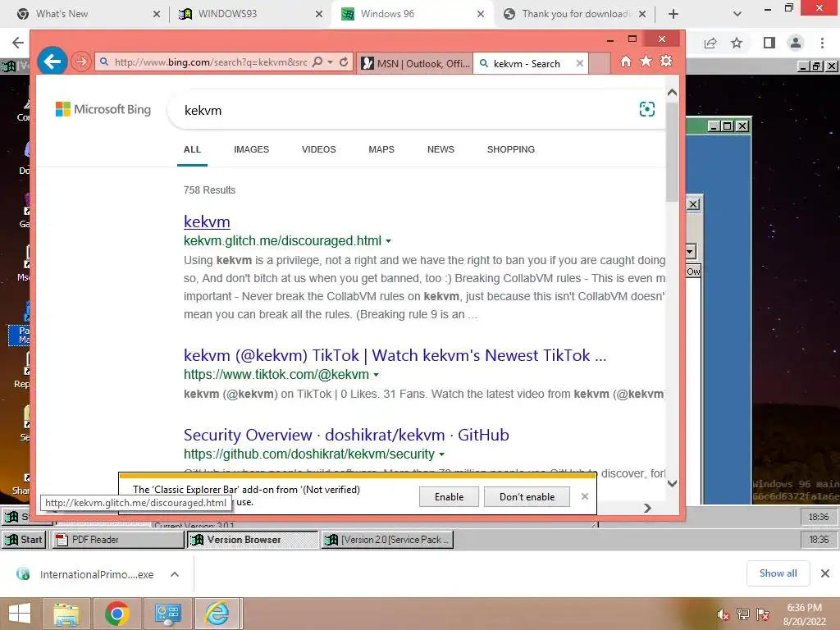Image resolution: width=840 pixels, height=630 pixels.
Task: Click the IE vertical scrollbar down arrow
Action: (673, 483)
